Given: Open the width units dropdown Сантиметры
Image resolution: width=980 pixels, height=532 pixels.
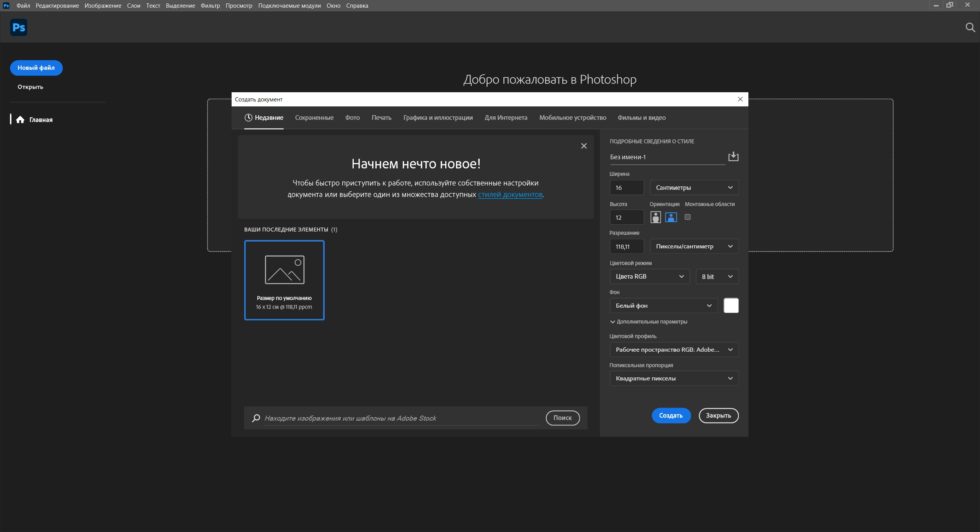Looking at the screenshot, I should tap(694, 188).
